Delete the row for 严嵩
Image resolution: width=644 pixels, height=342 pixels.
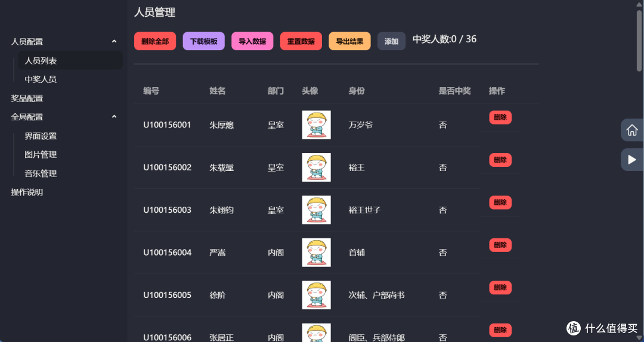[x=500, y=245]
